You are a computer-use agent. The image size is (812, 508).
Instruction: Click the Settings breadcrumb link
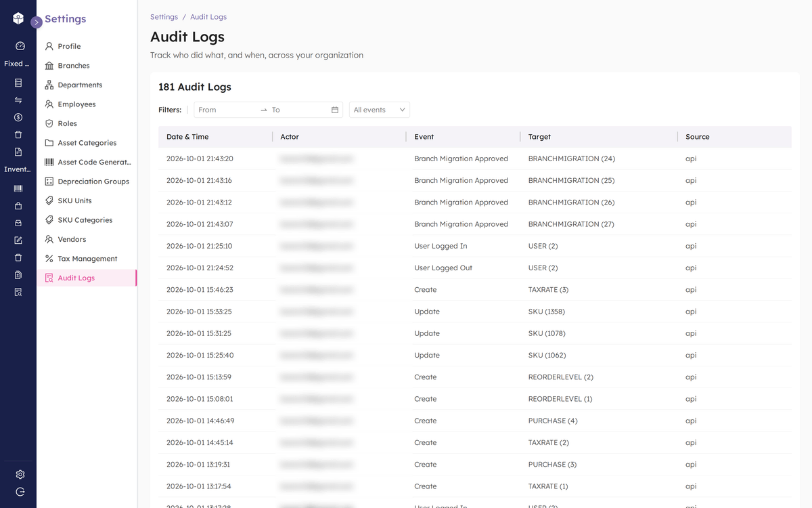point(164,17)
